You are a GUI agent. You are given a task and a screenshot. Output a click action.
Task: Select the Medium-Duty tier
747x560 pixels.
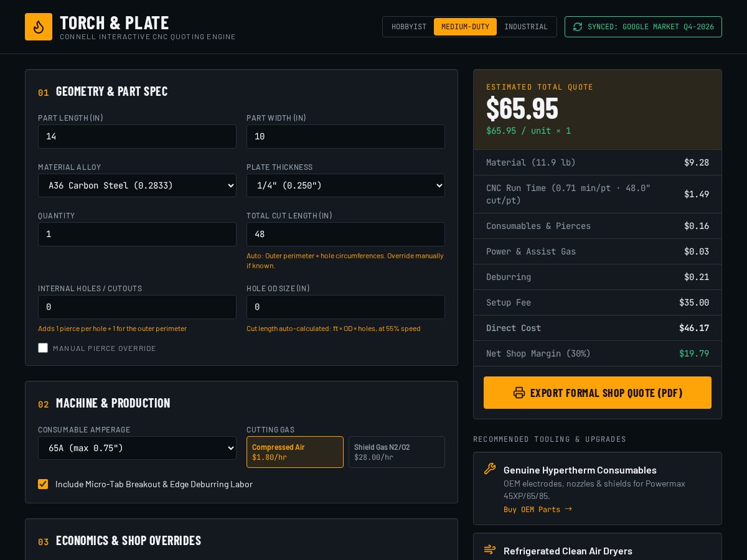[465, 27]
